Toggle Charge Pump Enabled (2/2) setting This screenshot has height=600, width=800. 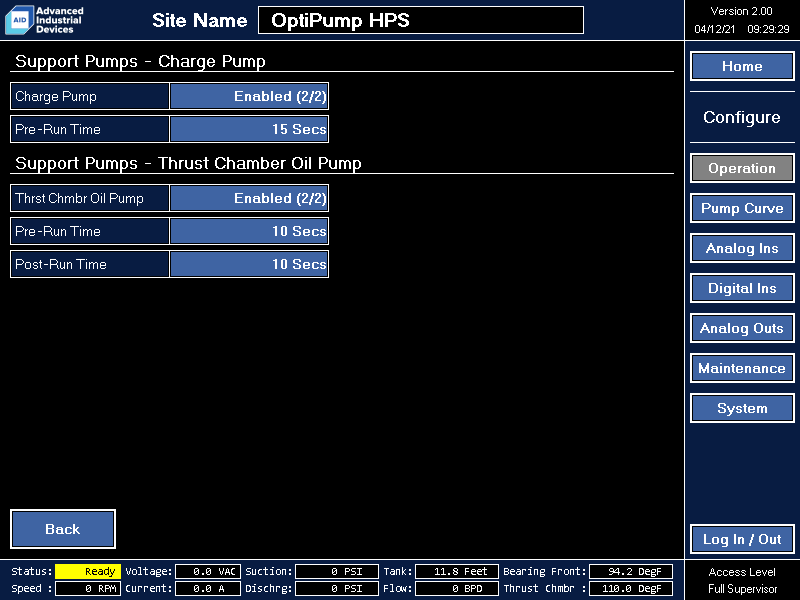(249, 96)
